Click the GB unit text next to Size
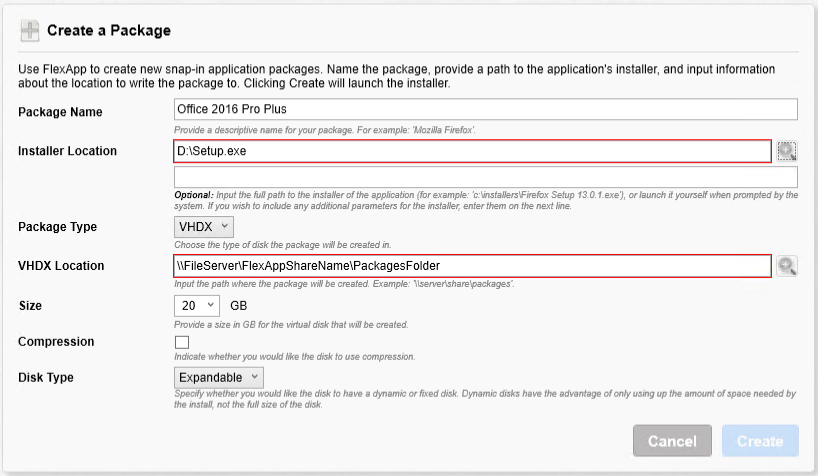 [x=238, y=306]
